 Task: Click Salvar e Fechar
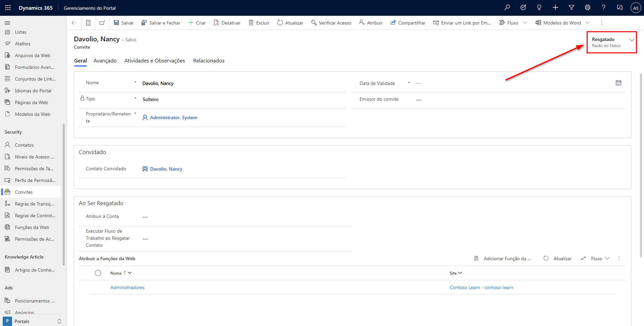(x=161, y=23)
